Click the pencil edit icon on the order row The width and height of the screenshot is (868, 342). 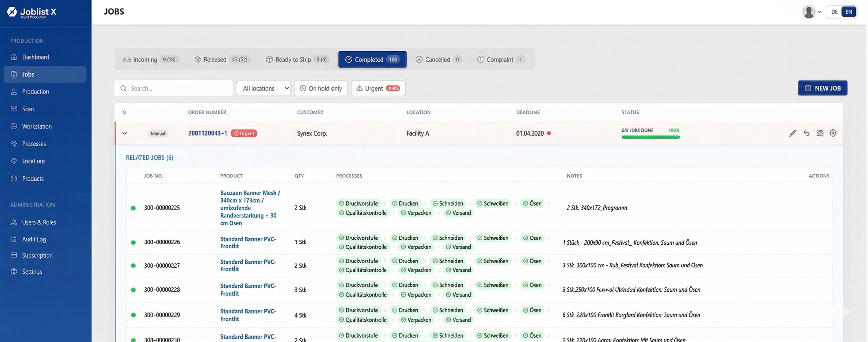click(793, 133)
